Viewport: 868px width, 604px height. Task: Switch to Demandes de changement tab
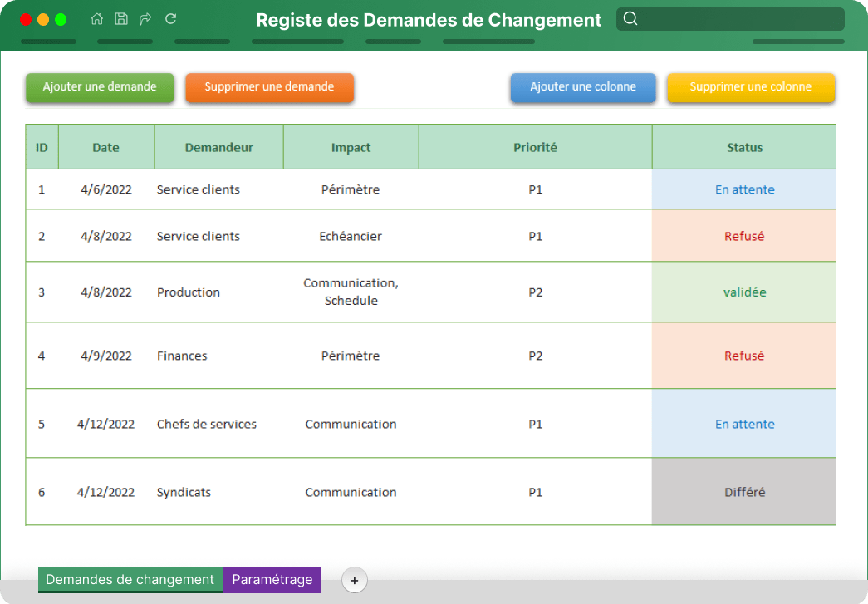point(130,580)
